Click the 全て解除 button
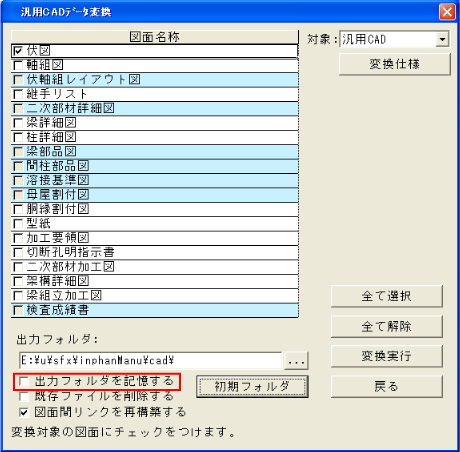 pyautogui.click(x=387, y=326)
